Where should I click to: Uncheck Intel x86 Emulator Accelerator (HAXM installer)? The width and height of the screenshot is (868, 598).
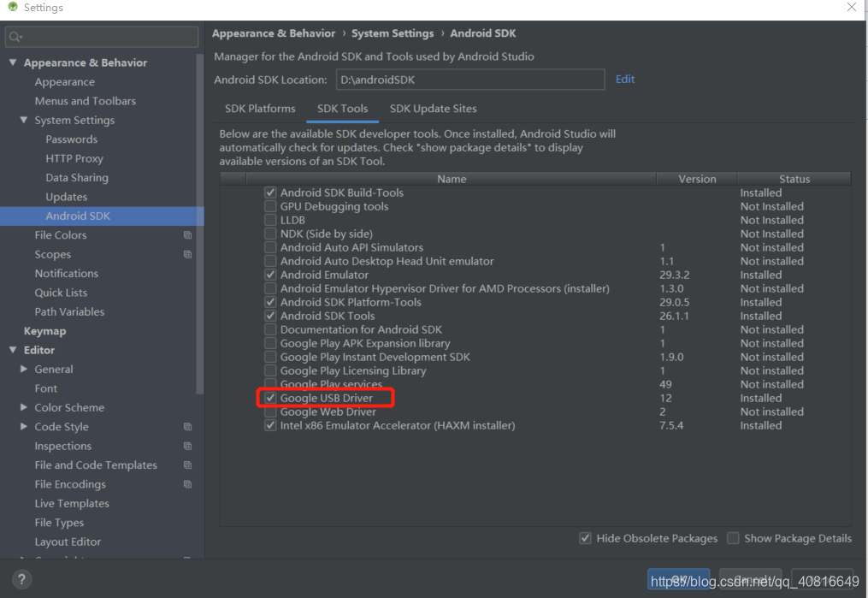click(270, 425)
